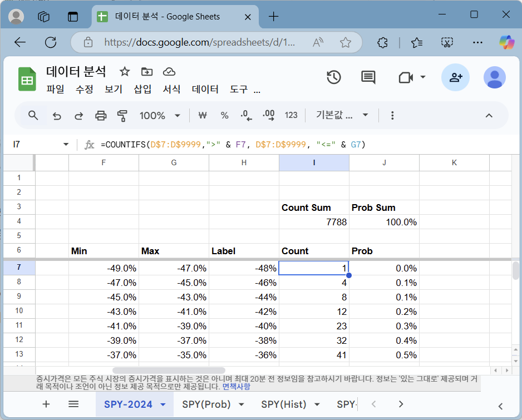This screenshot has width=522, height=420.
Task: Redo the last action
Action: point(78,116)
